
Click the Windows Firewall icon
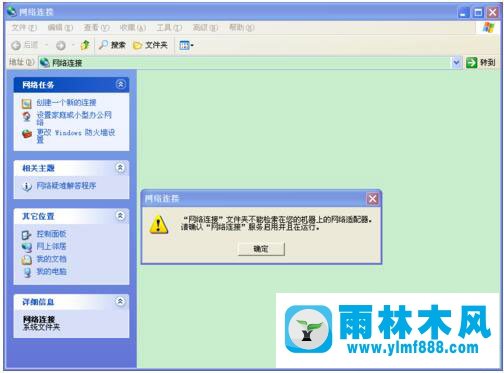coord(27,134)
